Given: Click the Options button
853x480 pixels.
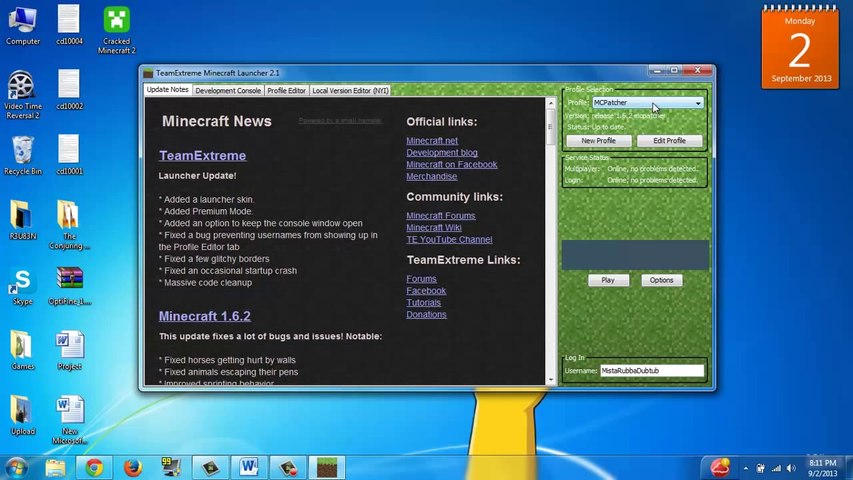Looking at the screenshot, I should (x=662, y=280).
